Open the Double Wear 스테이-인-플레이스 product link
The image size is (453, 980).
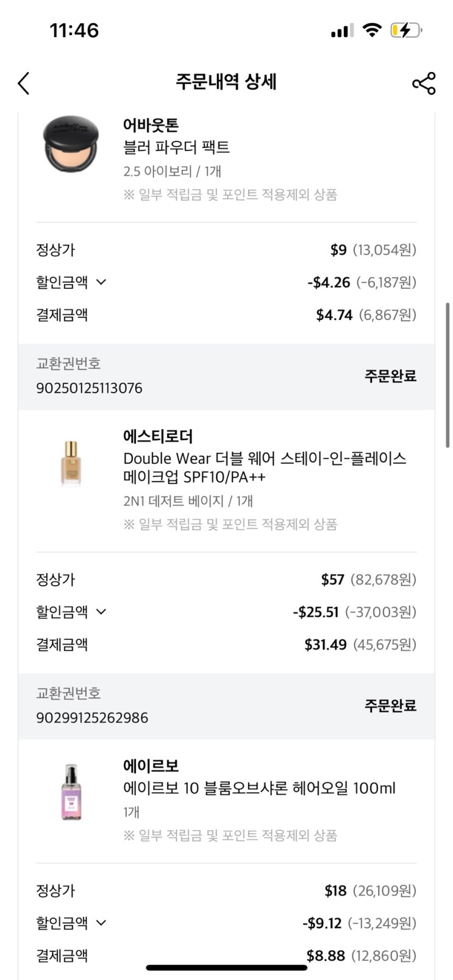coord(265,467)
